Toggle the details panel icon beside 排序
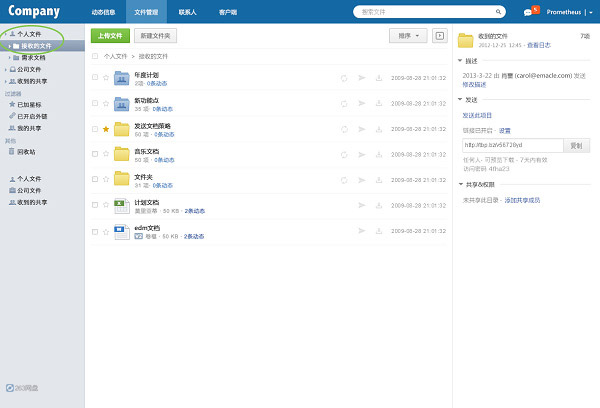Screen dimensions: 600x408 [439, 35]
